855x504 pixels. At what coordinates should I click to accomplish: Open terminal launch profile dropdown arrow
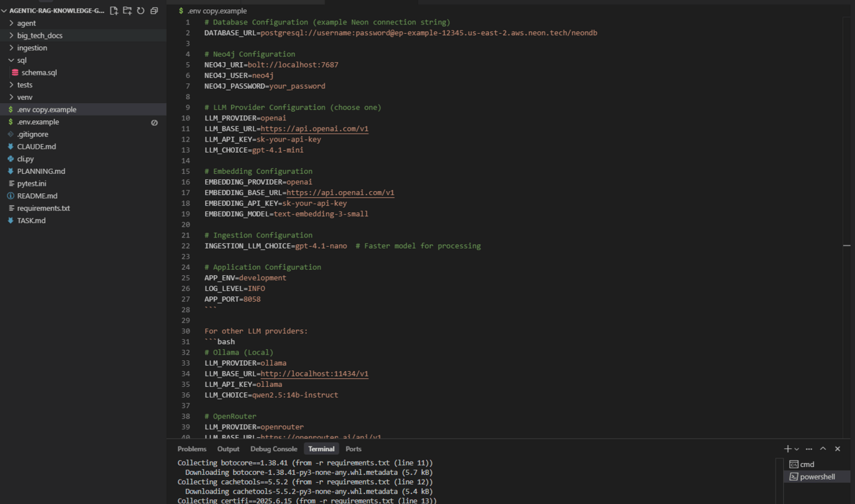coord(796,449)
